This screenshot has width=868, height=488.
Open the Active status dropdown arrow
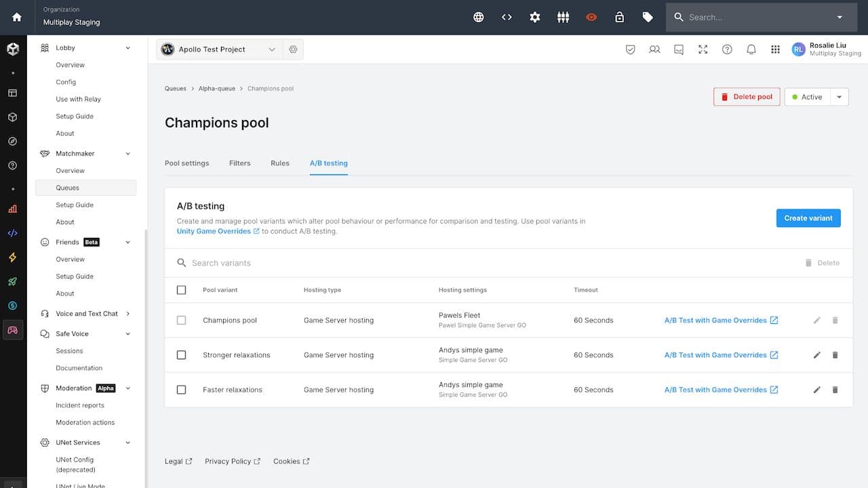click(839, 97)
